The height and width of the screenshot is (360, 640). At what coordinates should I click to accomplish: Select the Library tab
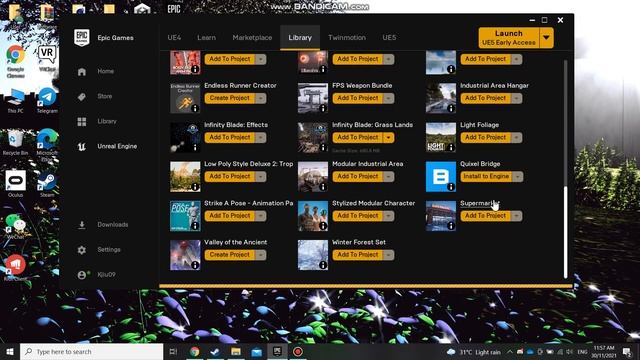point(300,38)
